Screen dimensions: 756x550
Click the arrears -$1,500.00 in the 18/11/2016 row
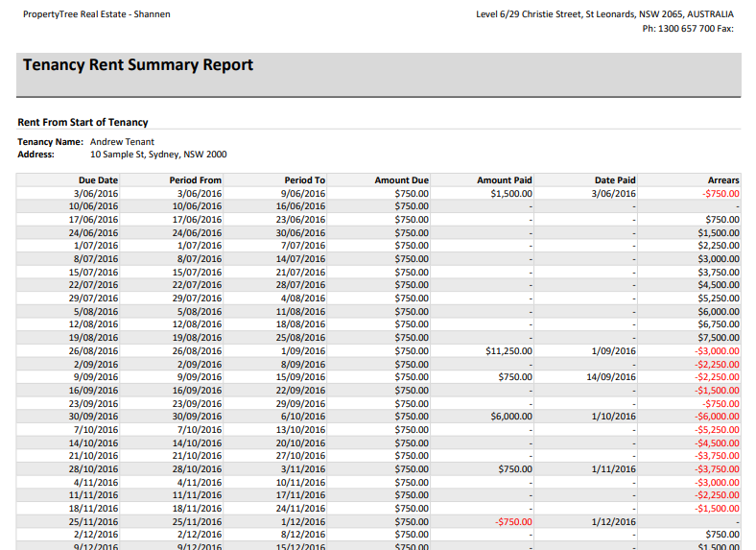tap(717, 509)
